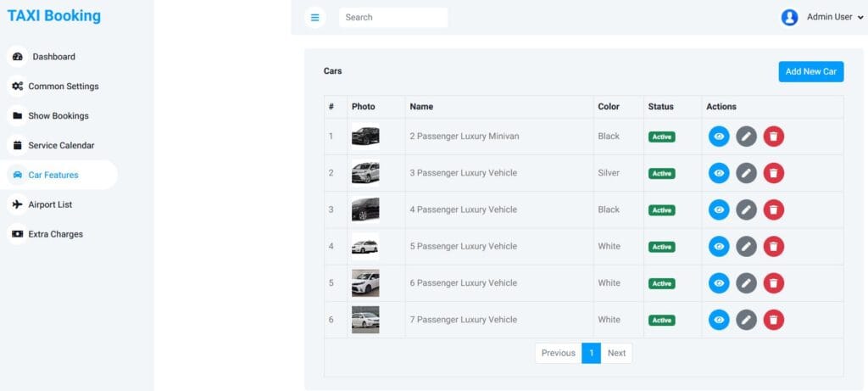Click the '7 Passenger Luxury Vehicle' name

(464, 320)
